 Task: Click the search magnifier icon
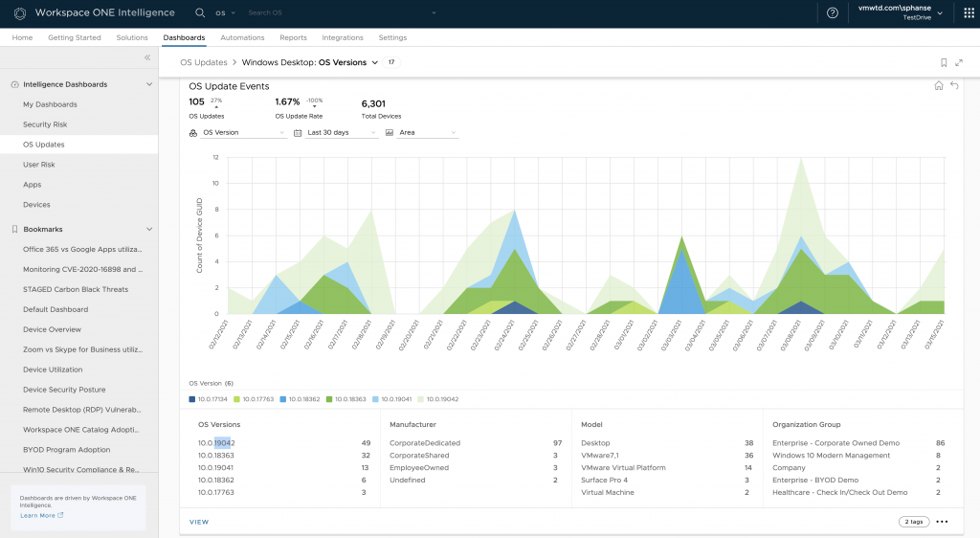click(200, 13)
